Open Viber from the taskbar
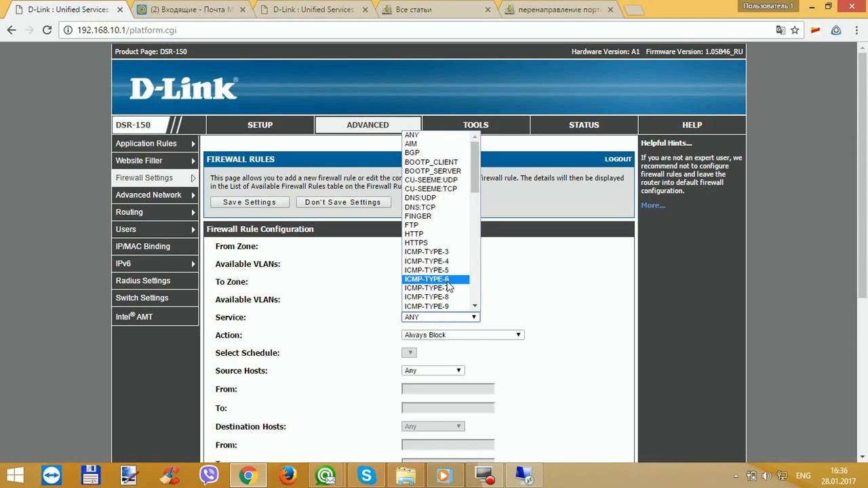868x488 pixels. coord(208,475)
